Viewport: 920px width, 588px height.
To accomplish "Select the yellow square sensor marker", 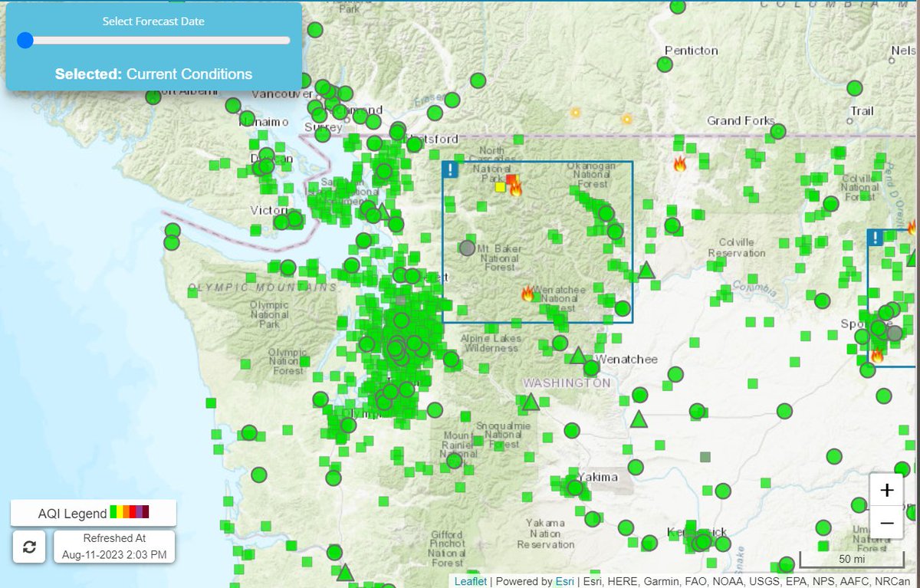I will point(500,186).
